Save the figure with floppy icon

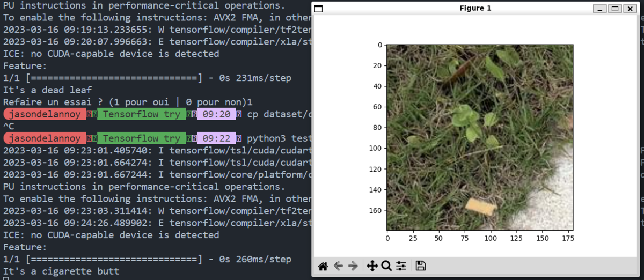coord(421,266)
